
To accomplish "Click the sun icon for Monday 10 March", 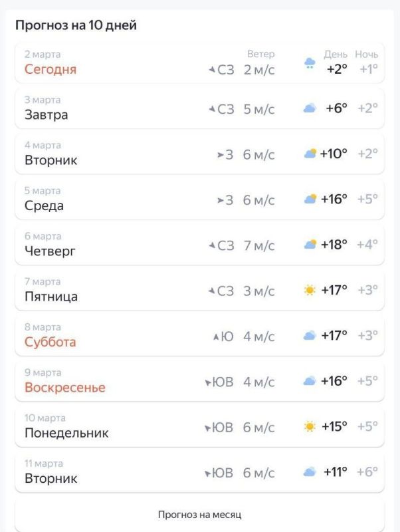I will tap(310, 426).
